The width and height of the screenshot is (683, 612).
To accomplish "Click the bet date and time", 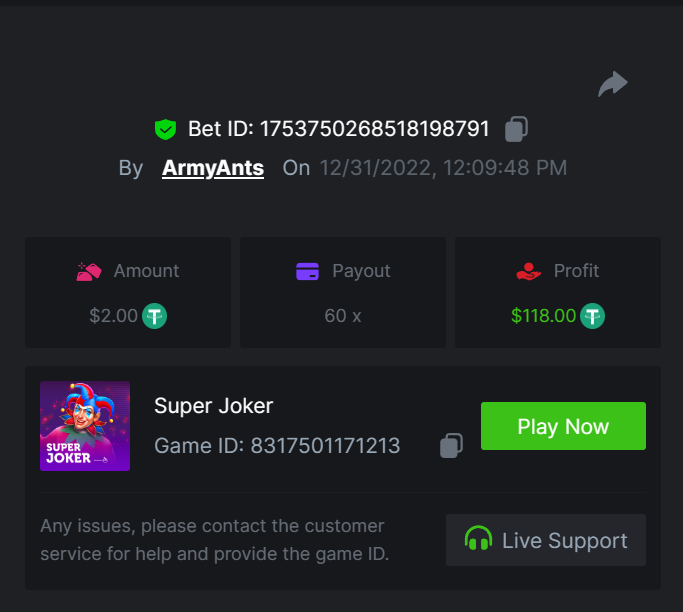I will 443,168.
